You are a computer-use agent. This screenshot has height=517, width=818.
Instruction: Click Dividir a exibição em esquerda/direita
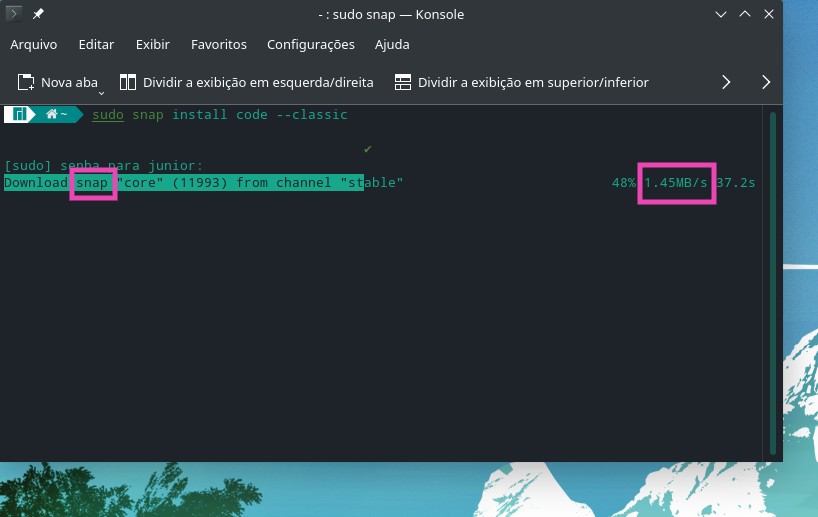pyautogui.click(x=258, y=82)
